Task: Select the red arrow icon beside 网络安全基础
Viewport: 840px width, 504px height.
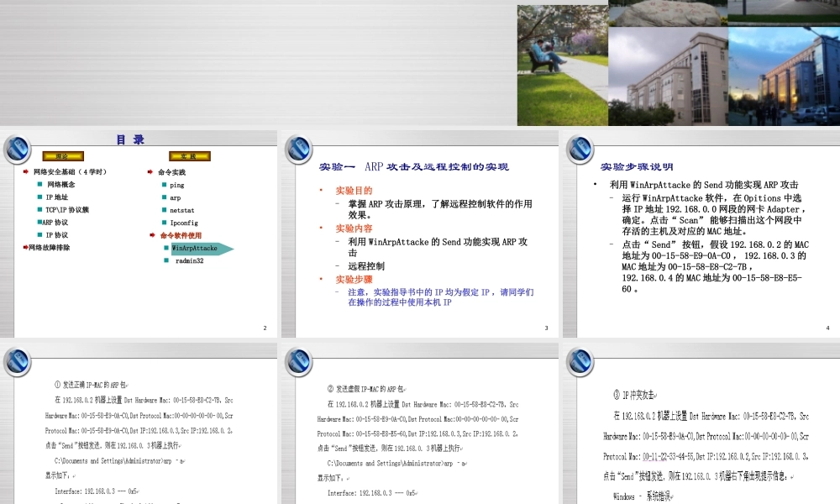Action: click(26, 171)
